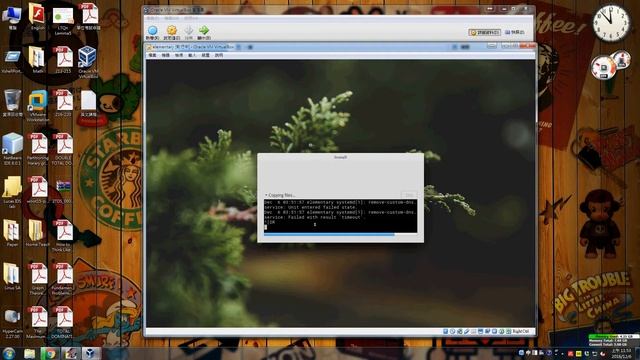
Task: Click the Windows Start button
Action: (x=9, y=353)
